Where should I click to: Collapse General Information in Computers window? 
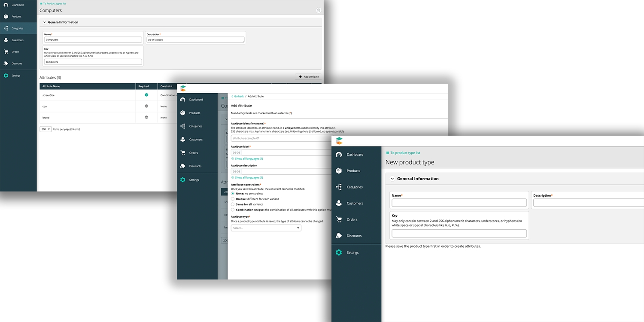coord(44,22)
